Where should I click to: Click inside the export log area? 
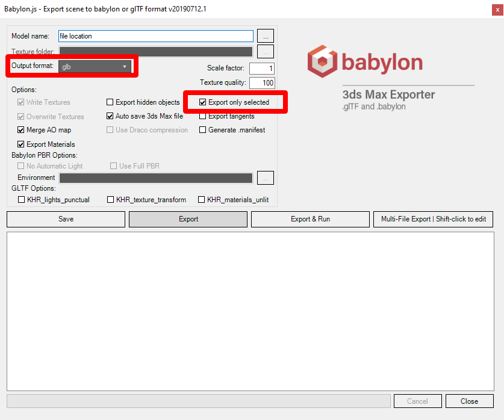point(250,312)
